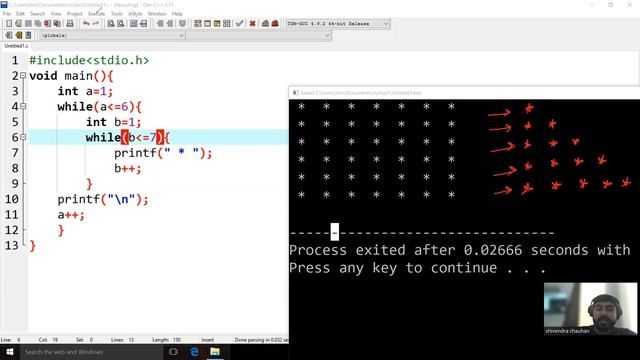Image resolution: width=640 pixels, height=360 pixels.
Task: Open the (globals) class browser dropdown
Action: pos(112,36)
